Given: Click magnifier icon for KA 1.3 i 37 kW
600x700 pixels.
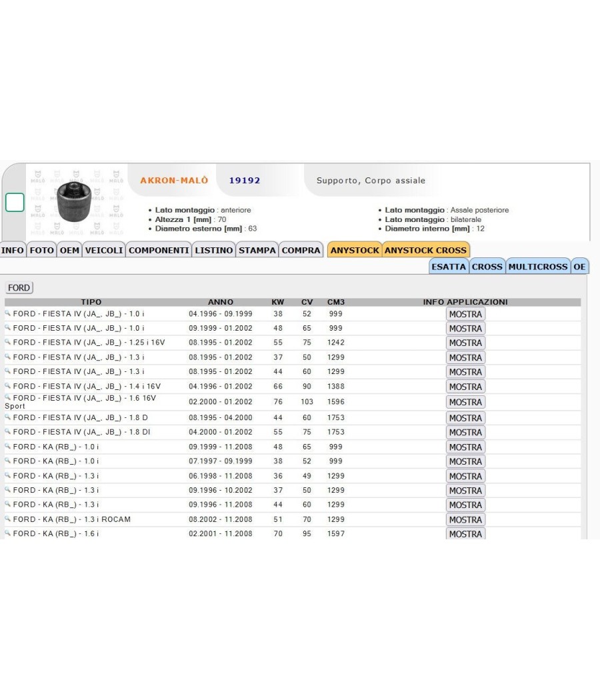Looking at the screenshot, I should [7, 489].
